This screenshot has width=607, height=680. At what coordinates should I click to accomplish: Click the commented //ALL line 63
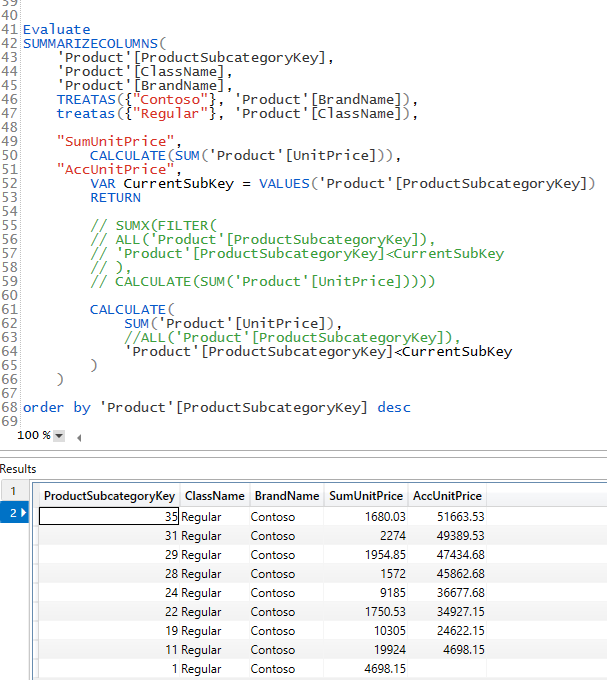coord(292,338)
